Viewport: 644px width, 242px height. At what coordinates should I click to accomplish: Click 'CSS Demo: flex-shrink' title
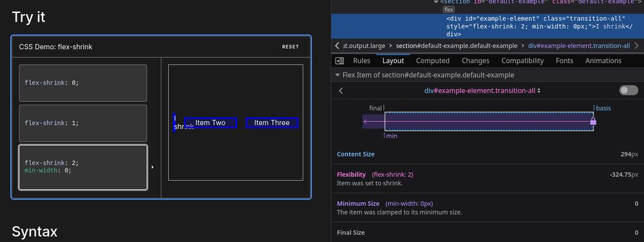(55, 47)
